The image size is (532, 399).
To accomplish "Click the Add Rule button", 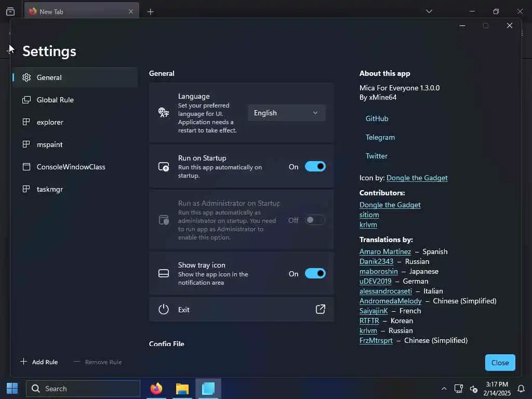I will coord(39,362).
